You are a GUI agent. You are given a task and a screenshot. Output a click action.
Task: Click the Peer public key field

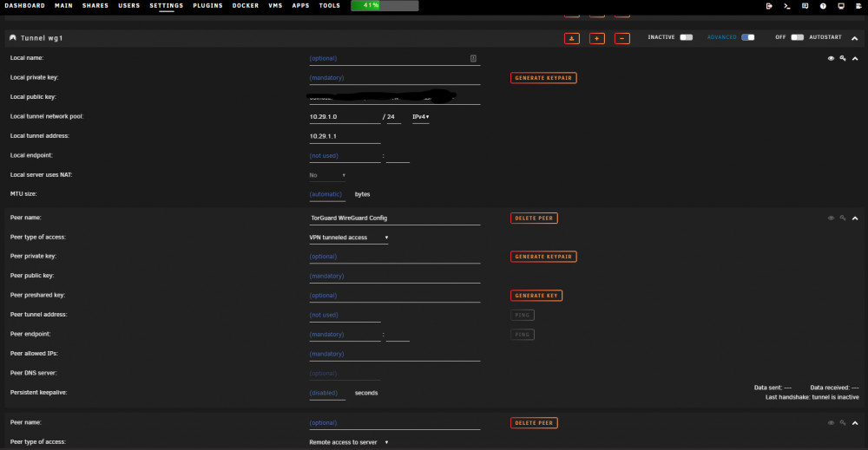395,277
